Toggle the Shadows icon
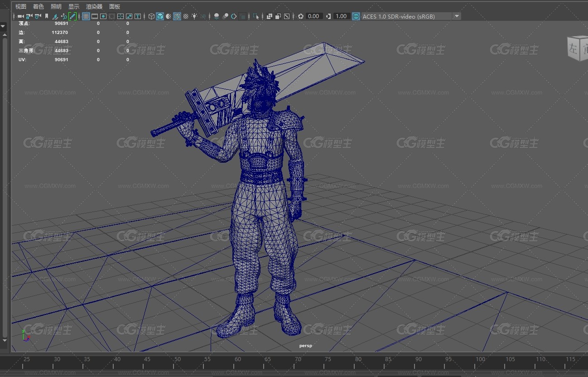Viewport: 588px width, 377px height. pos(203,16)
